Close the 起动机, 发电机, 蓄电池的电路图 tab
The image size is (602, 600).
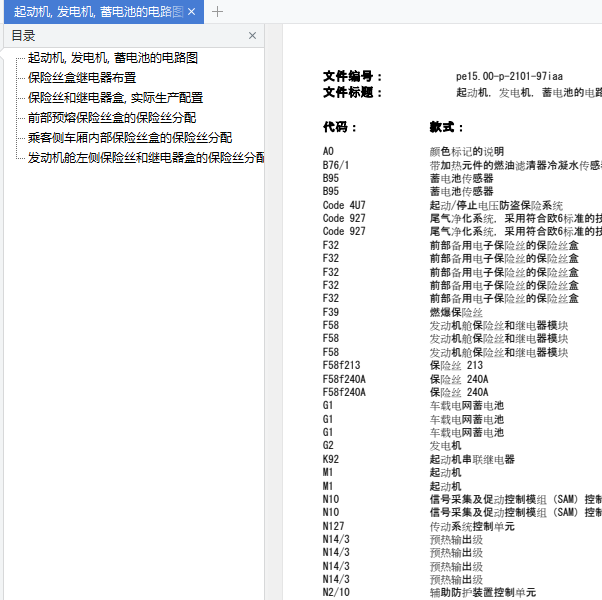(192, 12)
